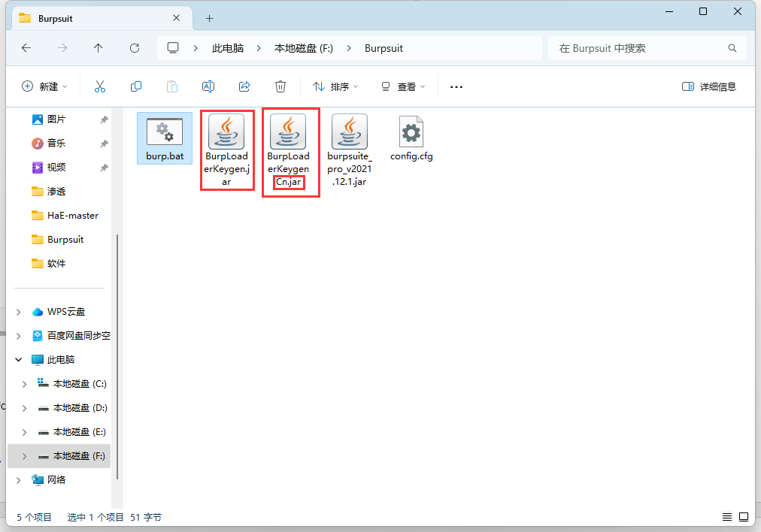This screenshot has width=761, height=532.
Task: Click chevron after 此电脑 in address bar
Action: tap(259, 48)
